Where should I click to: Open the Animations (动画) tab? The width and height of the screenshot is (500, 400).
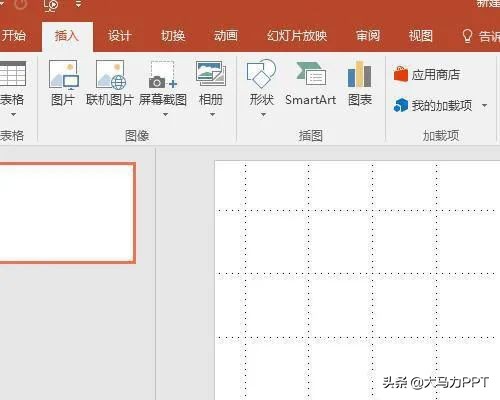pyautogui.click(x=226, y=35)
